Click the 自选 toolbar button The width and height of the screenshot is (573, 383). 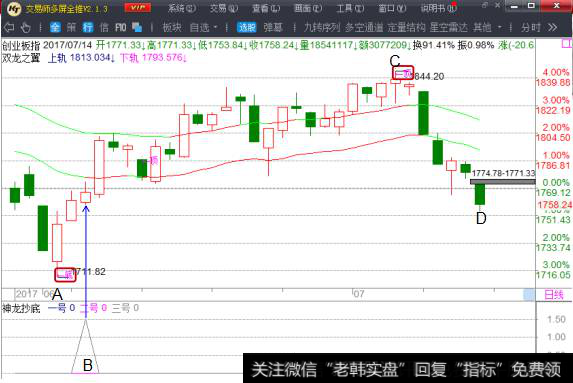point(200,27)
